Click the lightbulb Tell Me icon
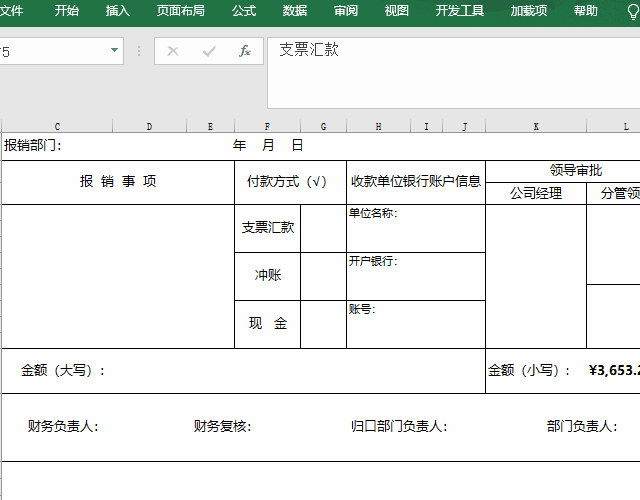 633,11
